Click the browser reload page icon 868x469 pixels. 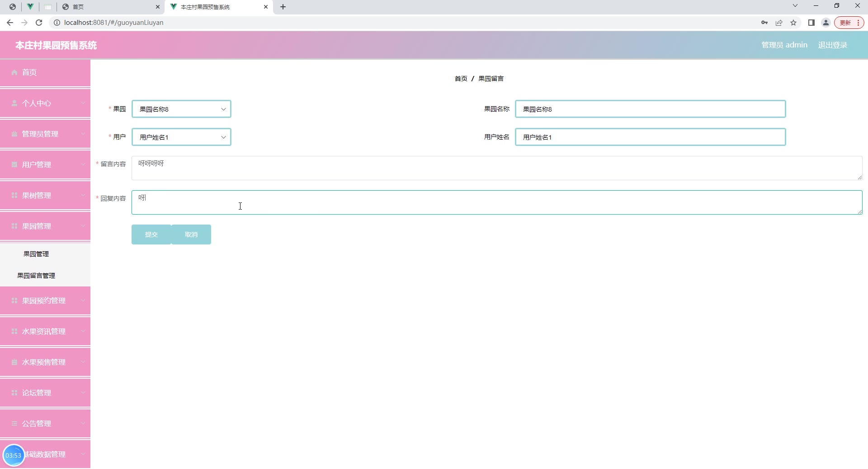click(39, 23)
